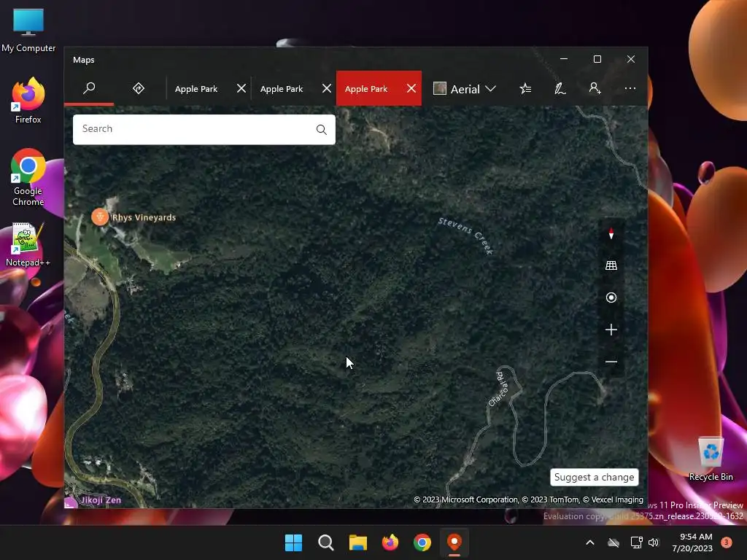The image size is (747, 560).
Task: Click the Maps app taskbar icon
Action: (x=454, y=542)
